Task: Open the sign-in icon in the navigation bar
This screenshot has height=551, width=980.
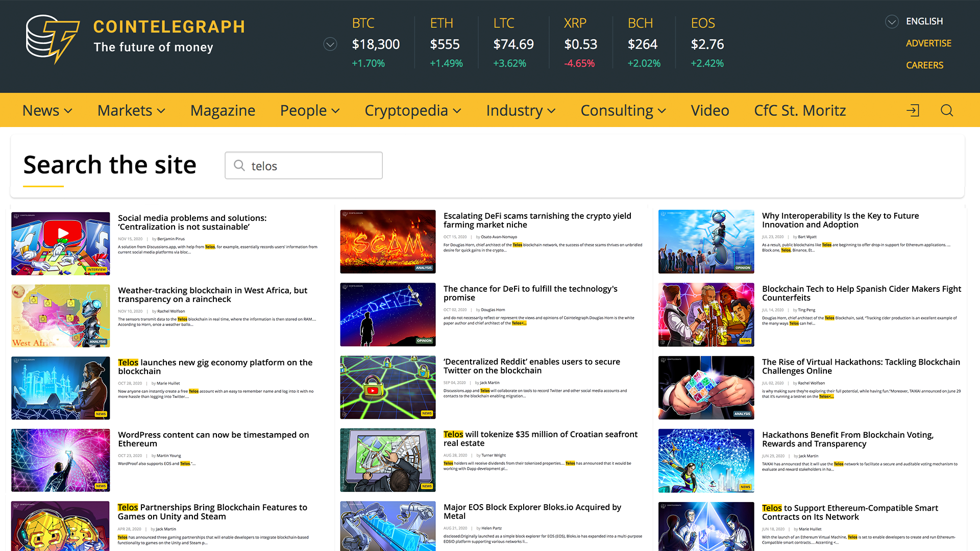Action: click(913, 111)
